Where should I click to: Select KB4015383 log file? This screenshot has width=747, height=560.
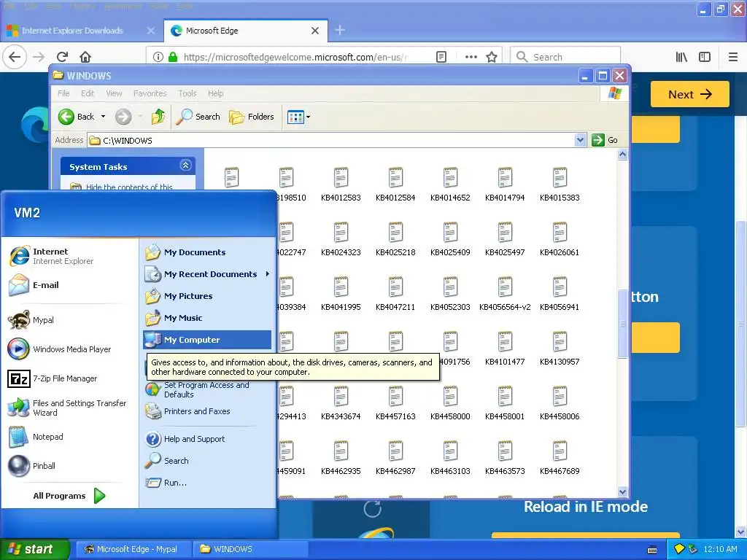(x=560, y=184)
